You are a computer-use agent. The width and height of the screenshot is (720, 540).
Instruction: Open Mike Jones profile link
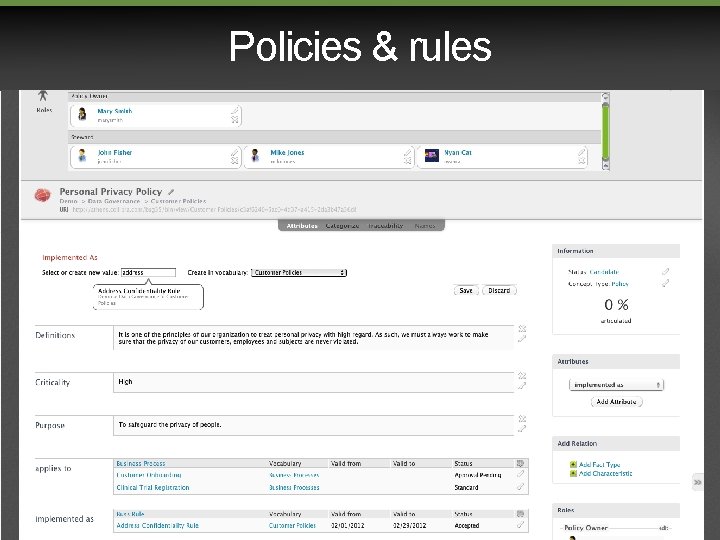[287, 152]
